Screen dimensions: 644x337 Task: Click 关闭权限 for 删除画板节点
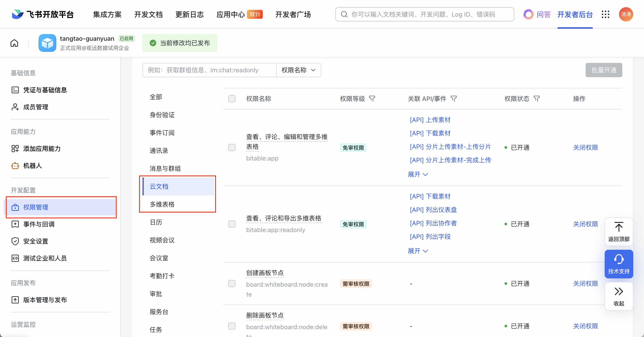(585, 326)
